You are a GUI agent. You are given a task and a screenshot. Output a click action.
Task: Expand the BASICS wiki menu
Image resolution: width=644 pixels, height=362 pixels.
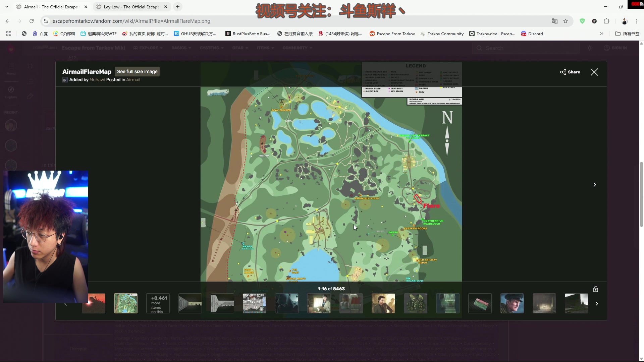[x=181, y=48]
